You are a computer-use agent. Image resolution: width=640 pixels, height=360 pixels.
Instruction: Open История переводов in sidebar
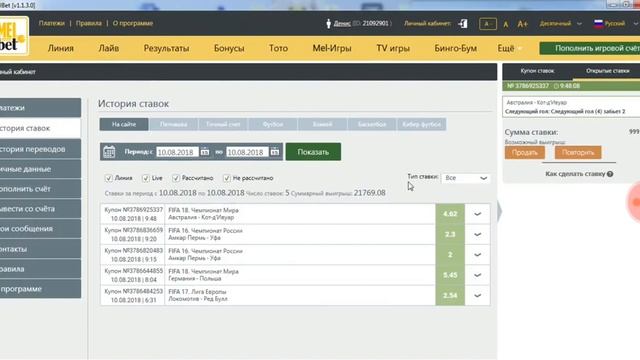click(x=40, y=149)
